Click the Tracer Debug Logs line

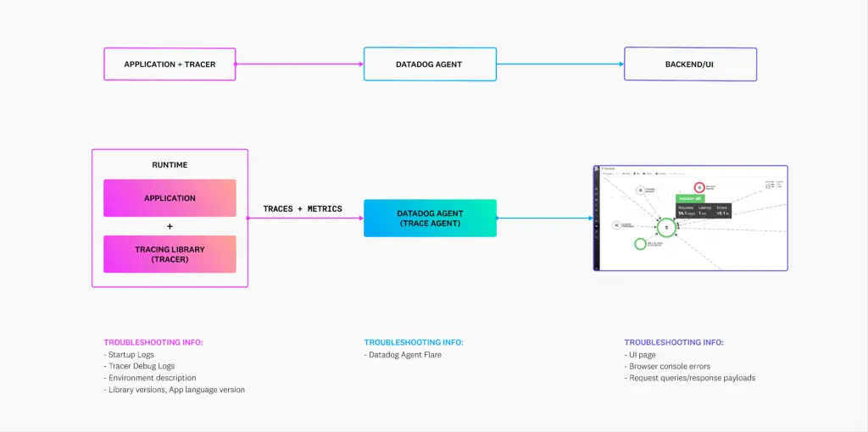pyautogui.click(x=139, y=366)
